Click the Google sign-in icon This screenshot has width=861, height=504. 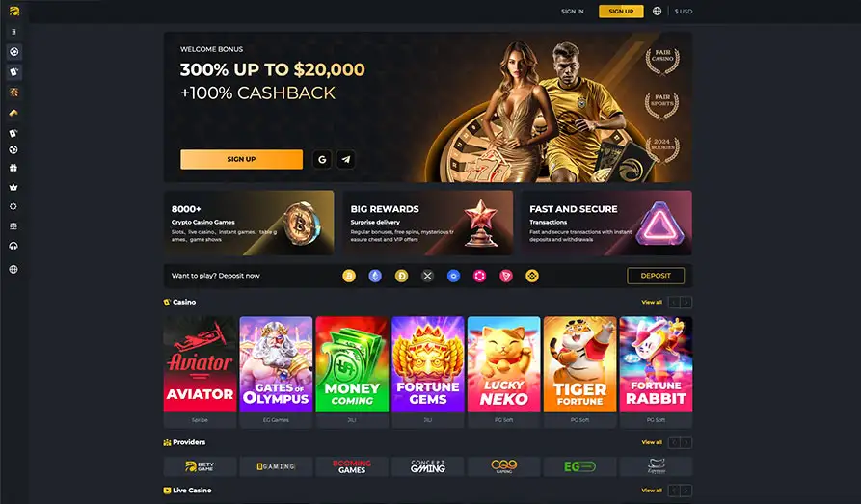click(x=322, y=159)
